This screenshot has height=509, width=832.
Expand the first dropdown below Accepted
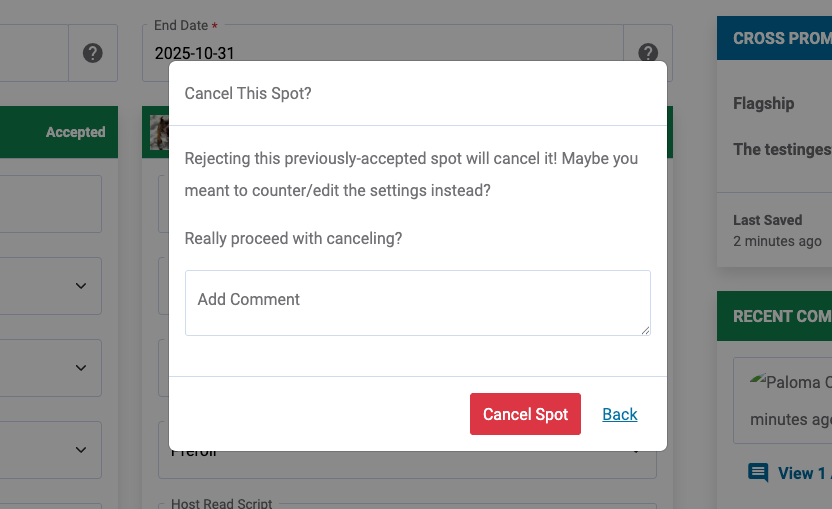pyautogui.click(x=81, y=286)
